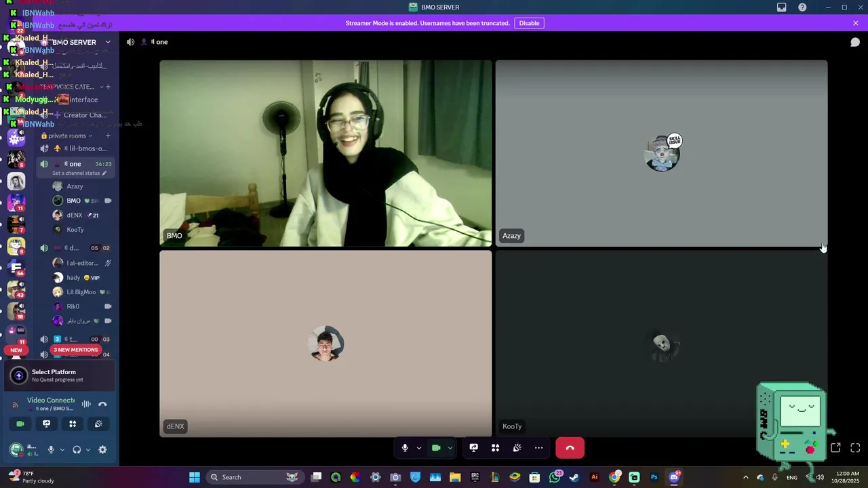Open server with 43 badge in sidebar

(x=16, y=288)
